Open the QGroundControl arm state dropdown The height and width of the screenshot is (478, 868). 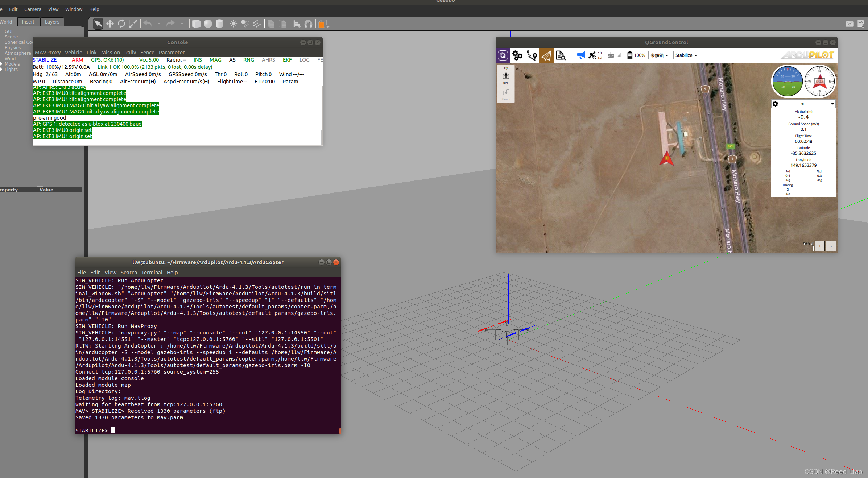(660, 55)
